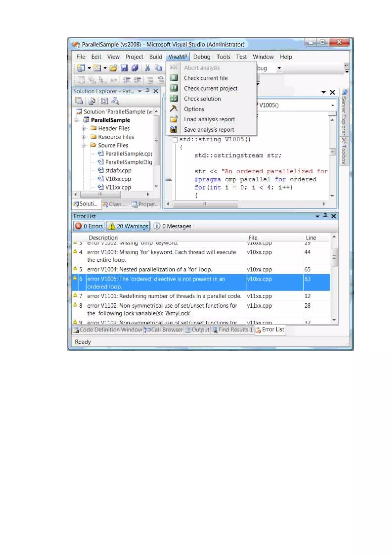
Task: Click the Cut scissors icon
Action: [x=147, y=68]
